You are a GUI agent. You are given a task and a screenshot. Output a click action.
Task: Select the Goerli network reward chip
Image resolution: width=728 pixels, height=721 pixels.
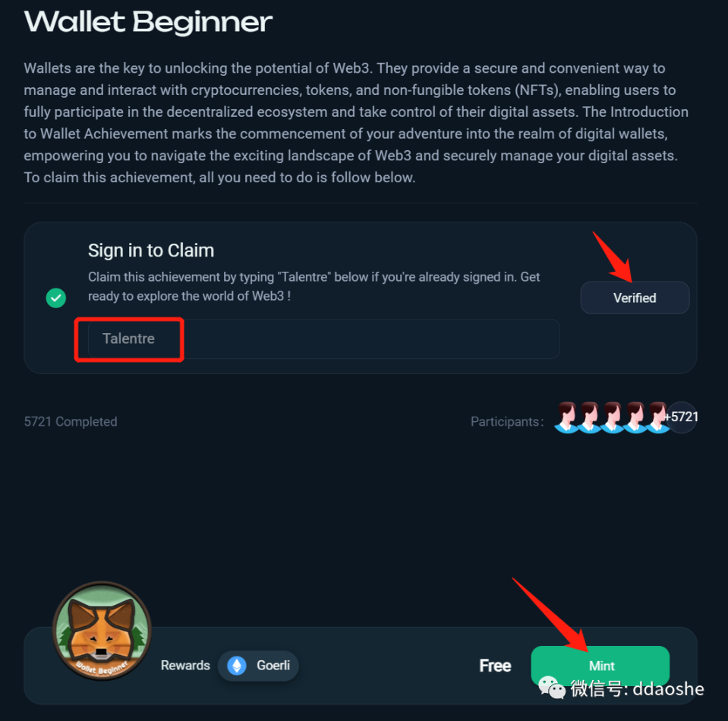pos(257,666)
